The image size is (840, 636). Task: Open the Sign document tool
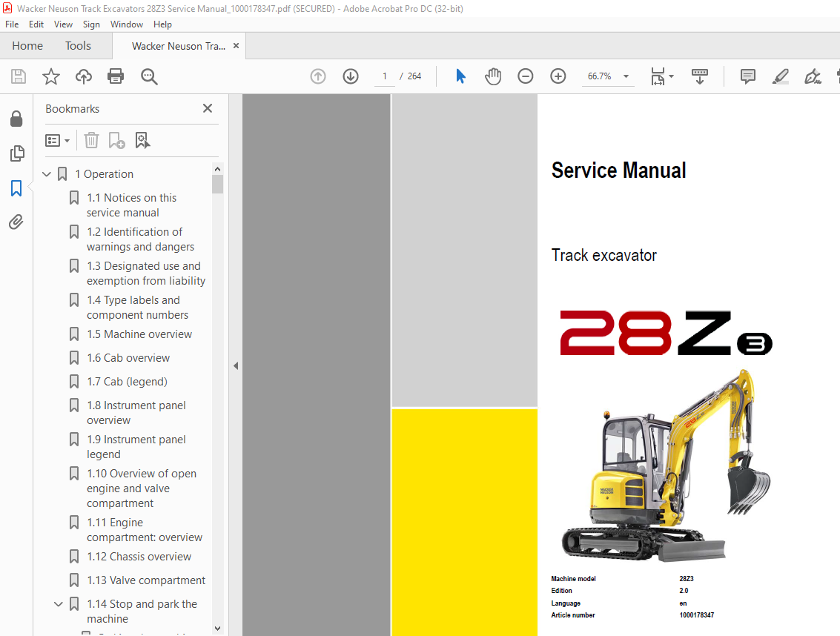point(813,76)
